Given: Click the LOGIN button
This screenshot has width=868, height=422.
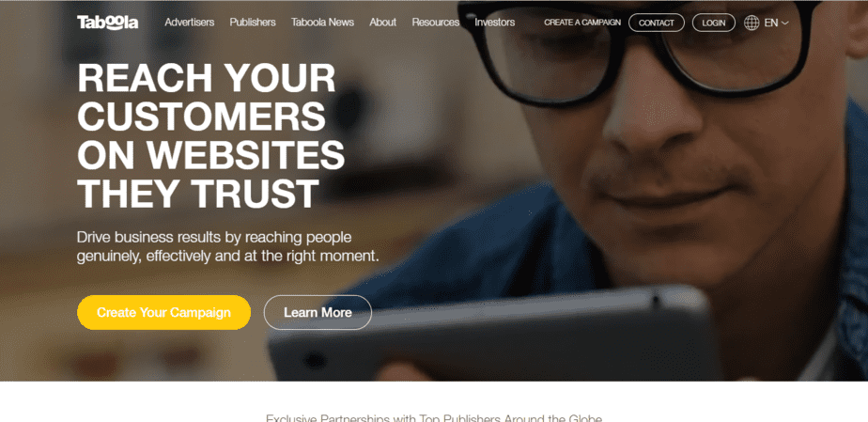Looking at the screenshot, I should (x=714, y=23).
